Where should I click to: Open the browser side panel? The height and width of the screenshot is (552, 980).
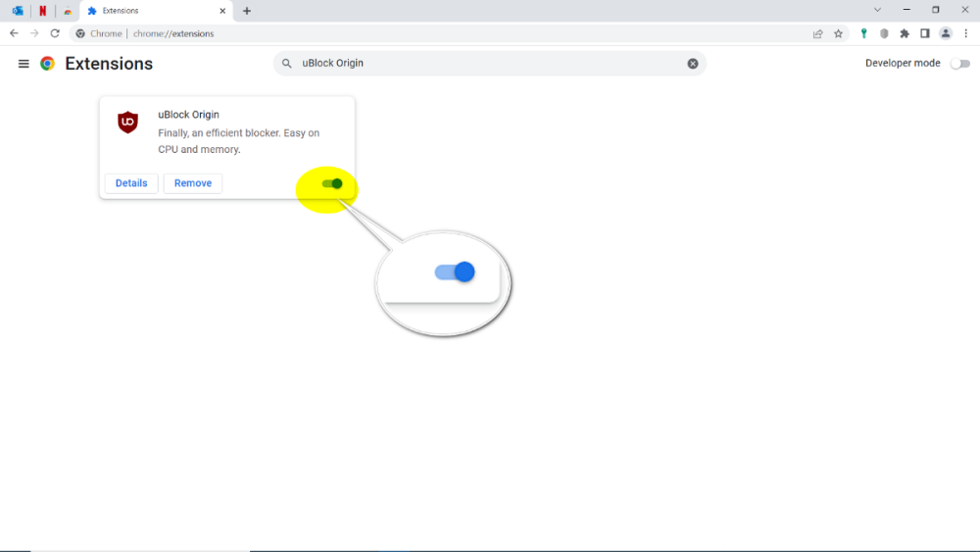pyautogui.click(x=925, y=33)
